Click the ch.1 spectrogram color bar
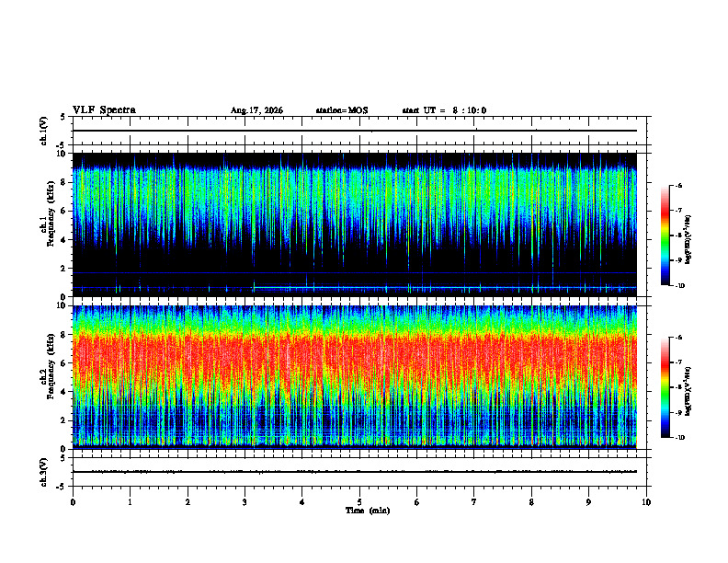728x563 pixels. click(665, 236)
